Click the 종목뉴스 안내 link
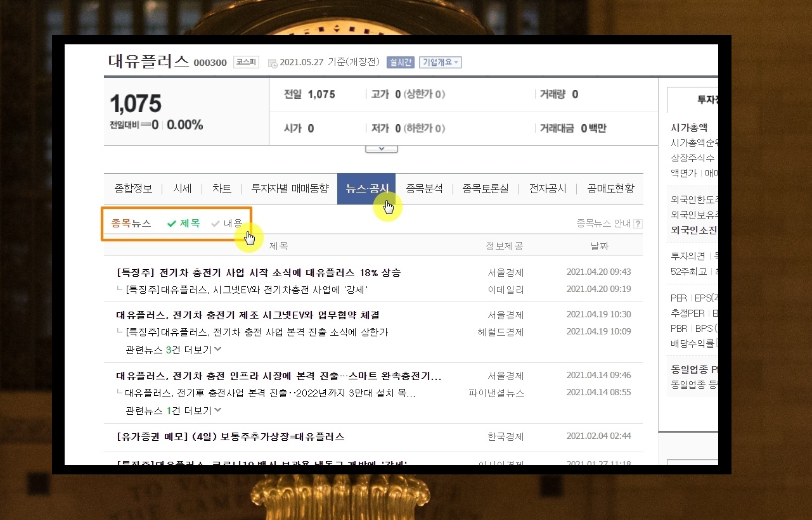 603,224
